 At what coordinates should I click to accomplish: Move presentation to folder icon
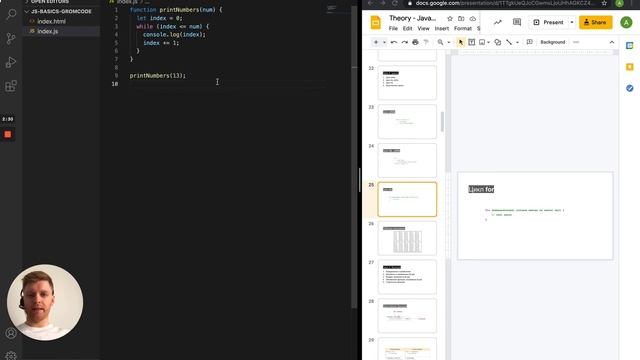[x=461, y=19]
